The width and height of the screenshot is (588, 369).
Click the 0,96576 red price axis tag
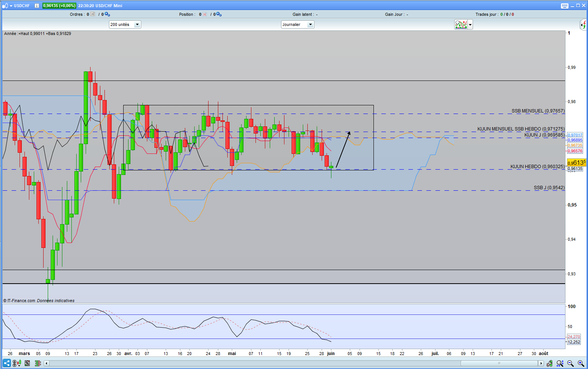point(575,151)
